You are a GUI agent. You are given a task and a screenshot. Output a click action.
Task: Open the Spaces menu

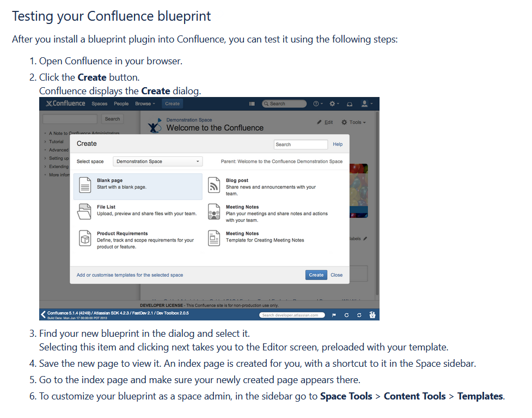click(x=100, y=104)
